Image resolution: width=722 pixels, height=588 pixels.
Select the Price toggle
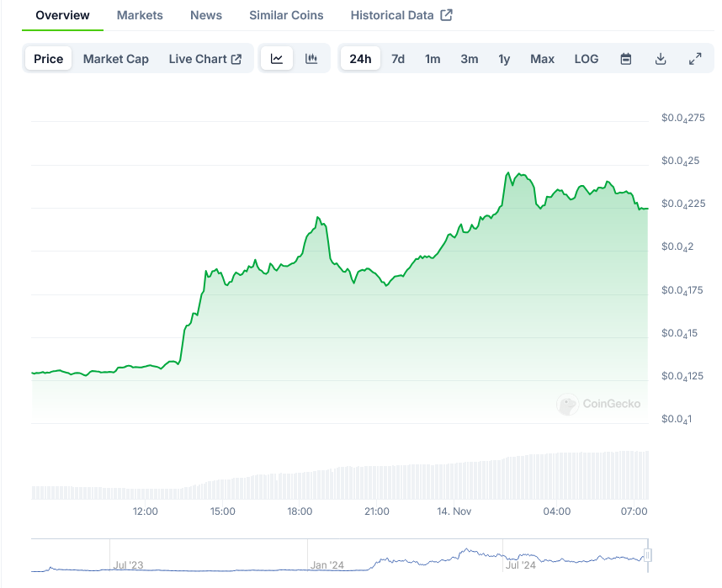click(49, 59)
